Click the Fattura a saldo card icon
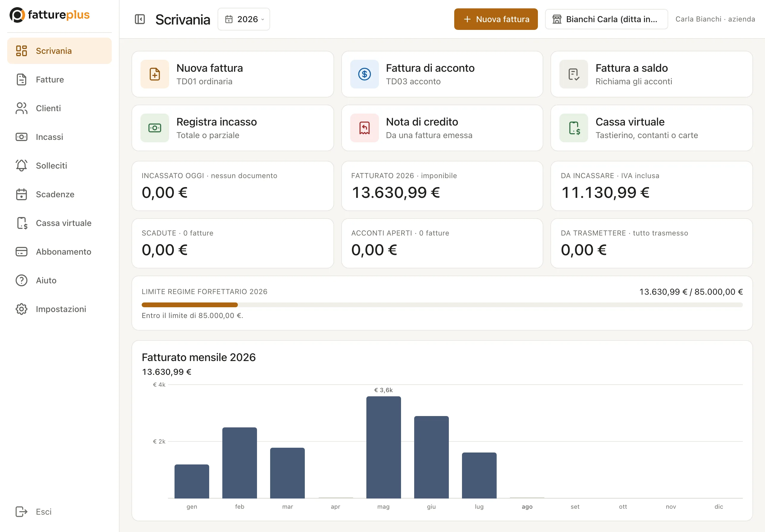 click(574, 74)
